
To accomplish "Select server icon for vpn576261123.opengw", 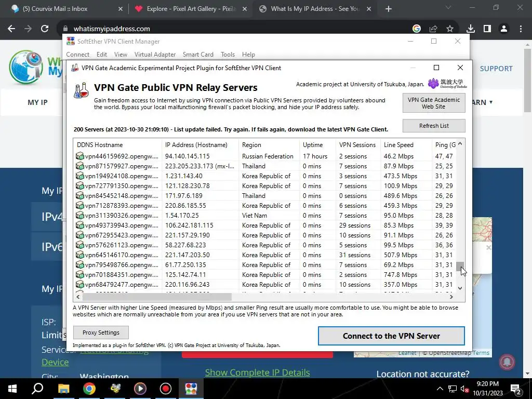I will pyautogui.click(x=79, y=245).
